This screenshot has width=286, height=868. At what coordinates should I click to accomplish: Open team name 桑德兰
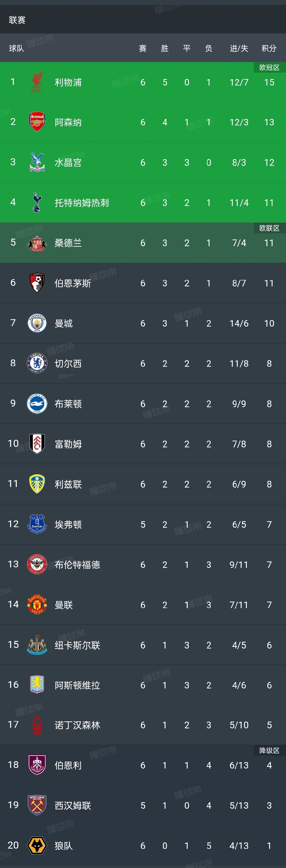point(68,243)
